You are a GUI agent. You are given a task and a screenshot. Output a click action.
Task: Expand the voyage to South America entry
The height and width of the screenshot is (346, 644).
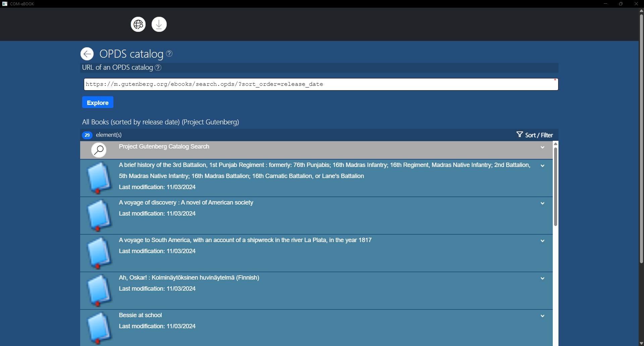[542, 241]
